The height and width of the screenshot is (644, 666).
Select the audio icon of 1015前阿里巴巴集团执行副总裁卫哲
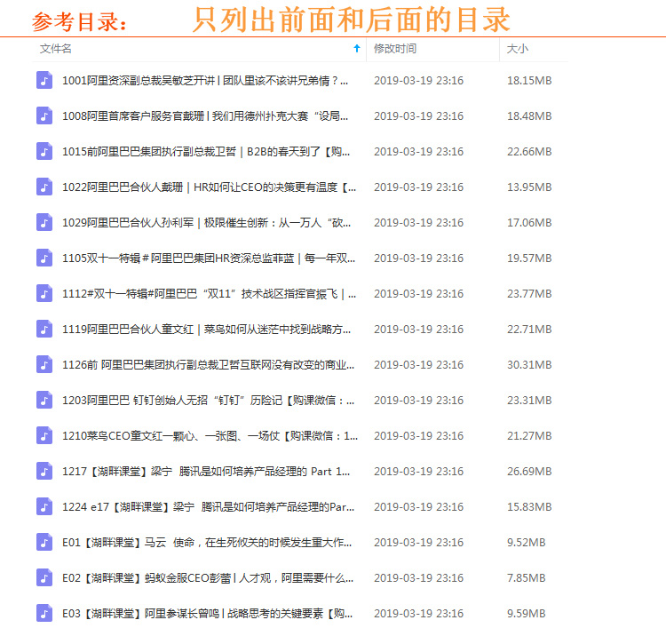[x=44, y=151]
